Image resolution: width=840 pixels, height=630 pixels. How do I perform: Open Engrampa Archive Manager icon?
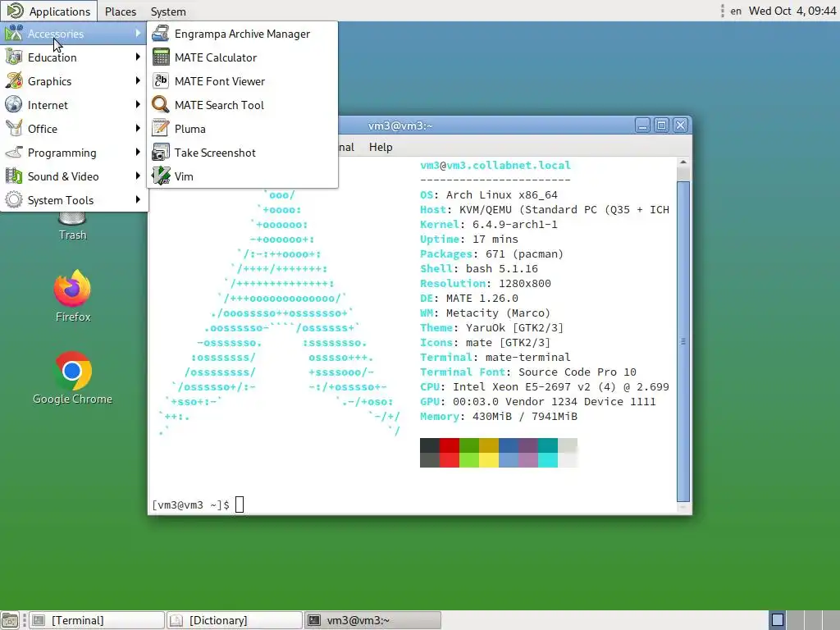160,34
